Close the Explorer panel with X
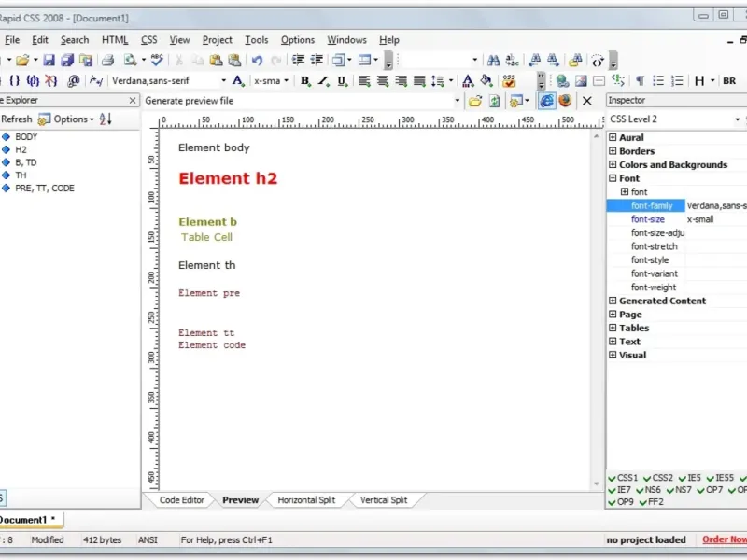 (x=133, y=101)
